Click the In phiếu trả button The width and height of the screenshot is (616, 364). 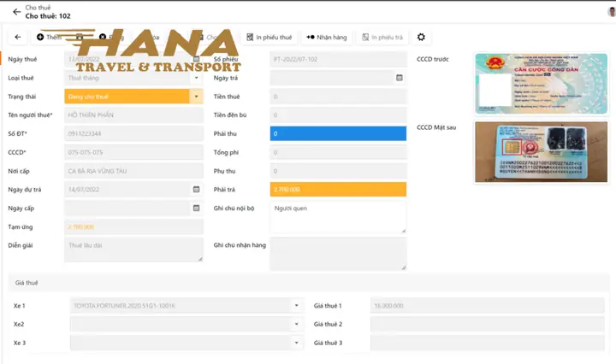pos(382,38)
